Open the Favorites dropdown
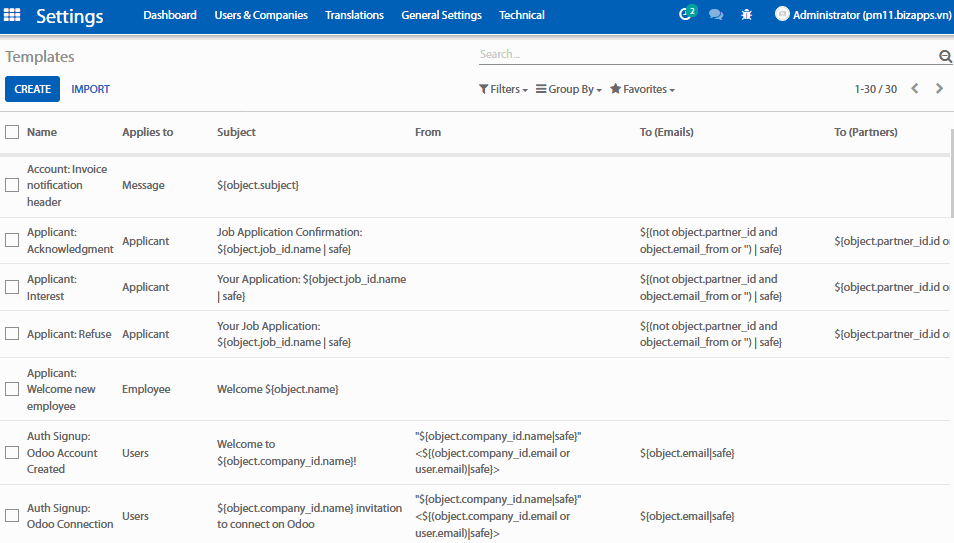954x543 pixels. [x=642, y=89]
